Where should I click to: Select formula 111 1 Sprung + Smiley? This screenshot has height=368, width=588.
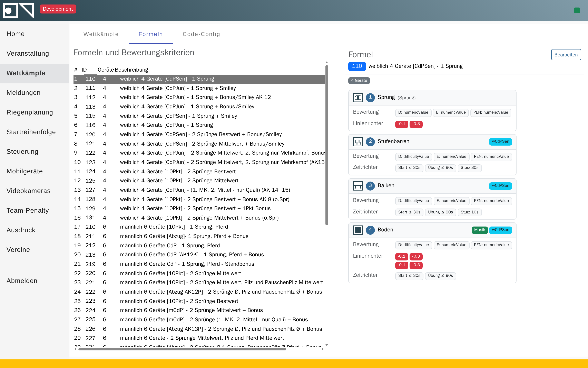[199, 88]
